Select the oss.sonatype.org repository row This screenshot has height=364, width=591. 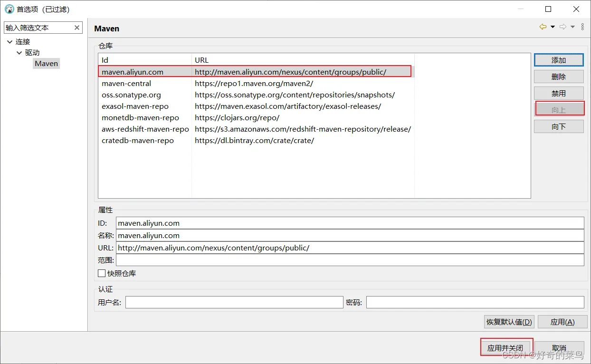point(256,95)
